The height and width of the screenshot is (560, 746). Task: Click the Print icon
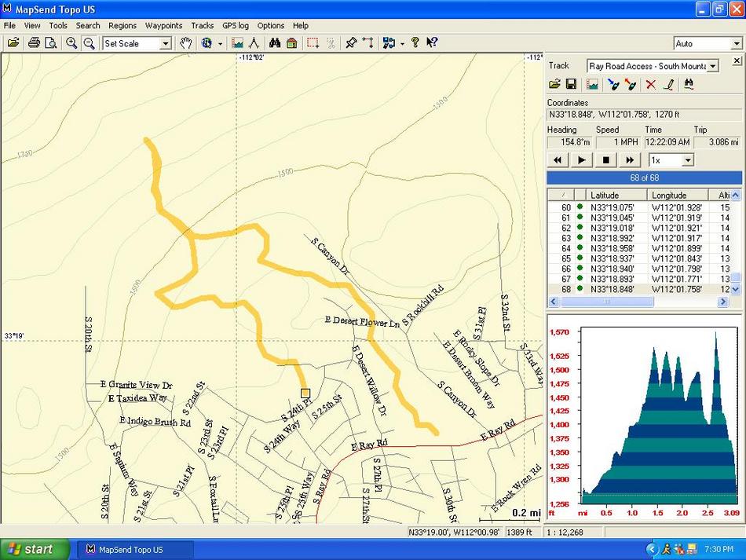(x=33, y=43)
